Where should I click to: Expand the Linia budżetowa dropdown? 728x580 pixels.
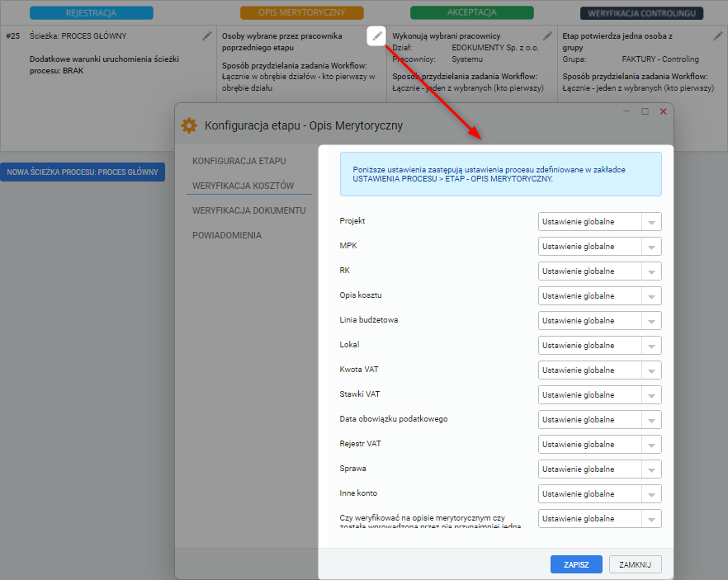tap(600, 321)
